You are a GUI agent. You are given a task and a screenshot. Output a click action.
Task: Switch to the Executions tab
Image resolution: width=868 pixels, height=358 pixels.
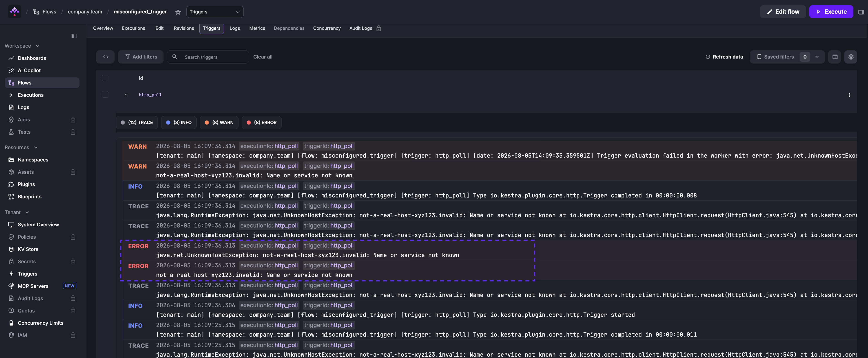(x=134, y=28)
